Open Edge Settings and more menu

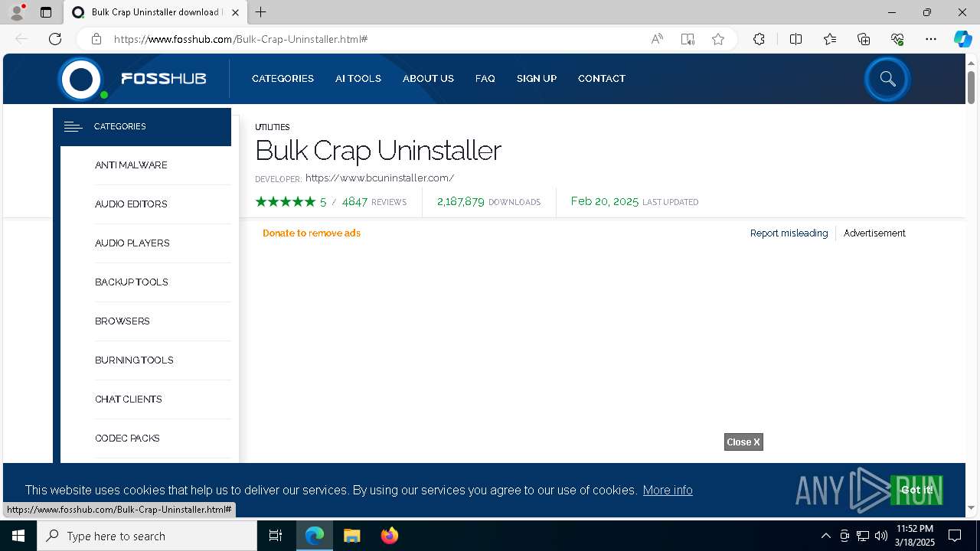coord(931,39)
